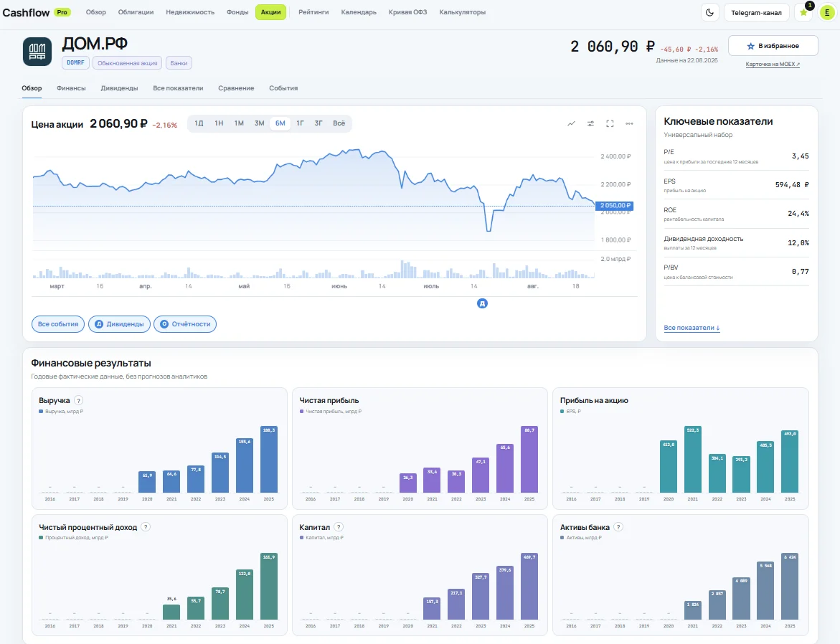
Task: Select 6М chart period
Action: coord(280,123)
